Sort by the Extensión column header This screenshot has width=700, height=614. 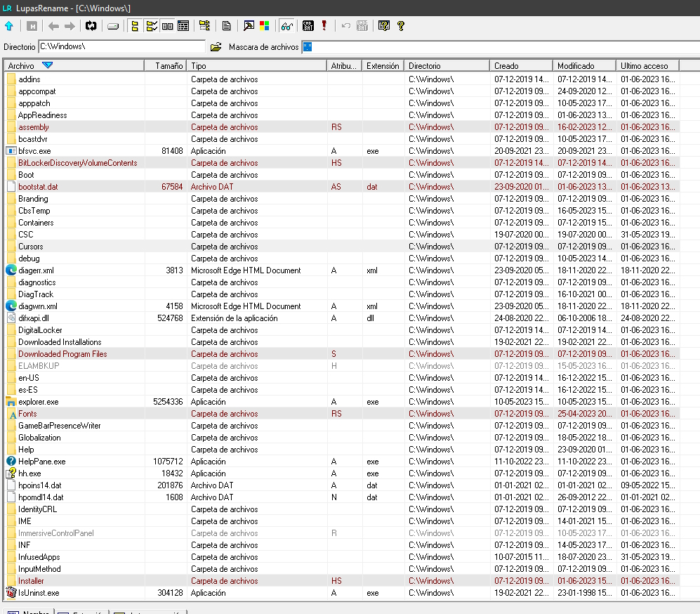[383, 65]
